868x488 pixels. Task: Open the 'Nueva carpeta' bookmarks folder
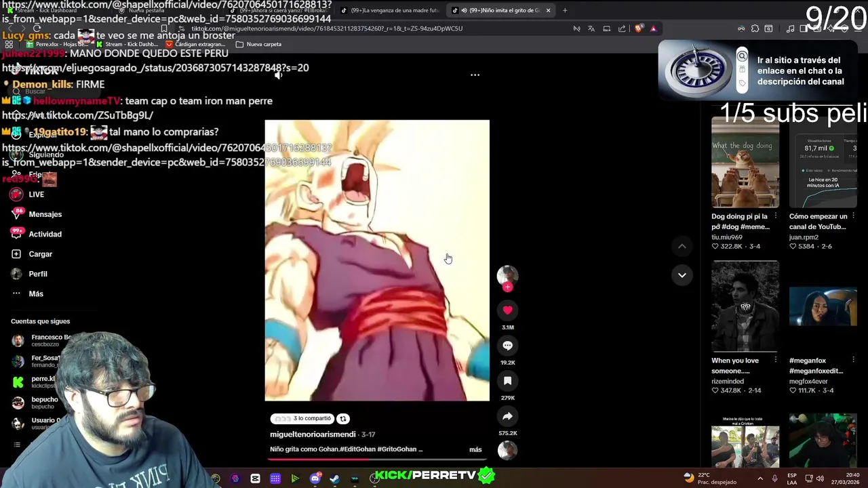[x=258, y=44]
